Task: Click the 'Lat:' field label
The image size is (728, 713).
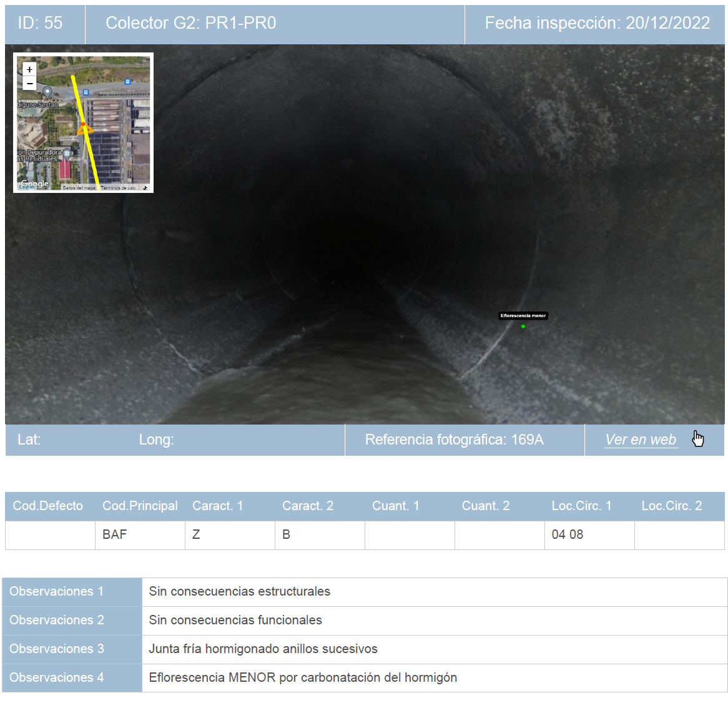Action: [29, 440]
